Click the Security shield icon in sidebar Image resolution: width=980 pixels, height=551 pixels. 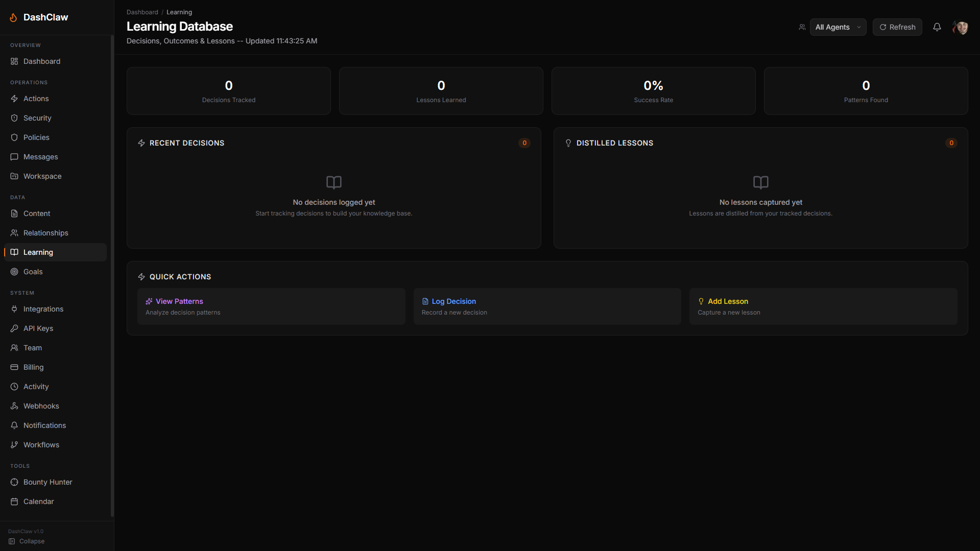click(x=14, y=118)
